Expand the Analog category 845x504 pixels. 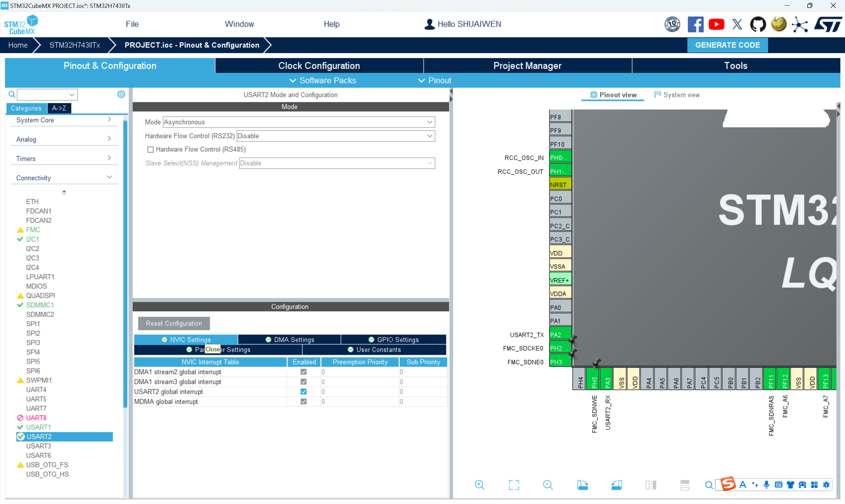click(x=64, y=139)
